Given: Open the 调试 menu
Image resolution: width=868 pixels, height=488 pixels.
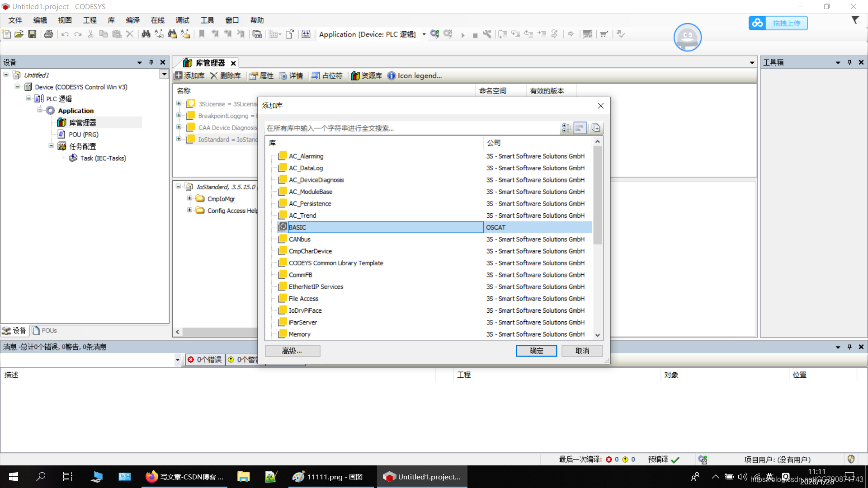Looking at the screenshot, I should pos(182,20).
